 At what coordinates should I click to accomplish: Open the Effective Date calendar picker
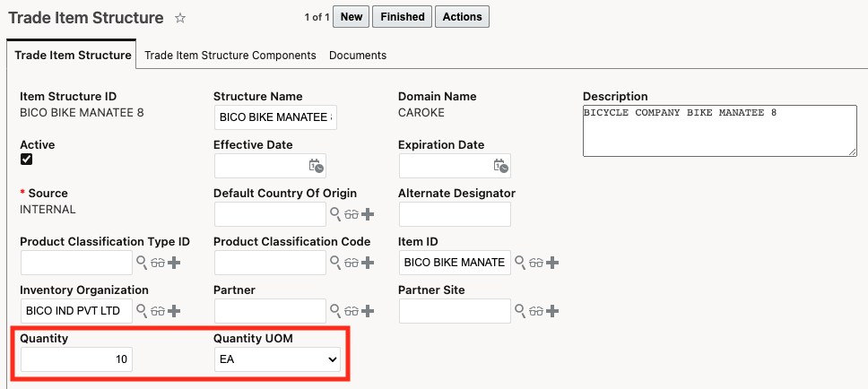pyautogui.click(x=316, y=166)
